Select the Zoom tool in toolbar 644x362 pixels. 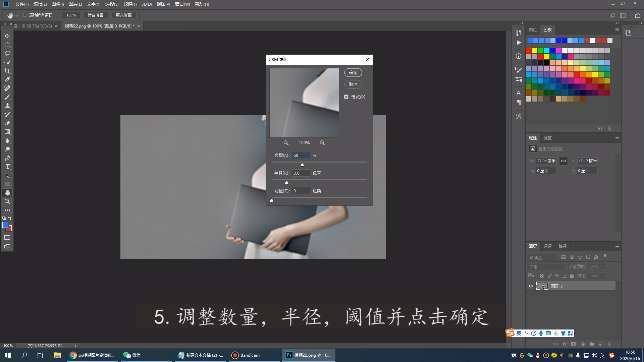7,201
